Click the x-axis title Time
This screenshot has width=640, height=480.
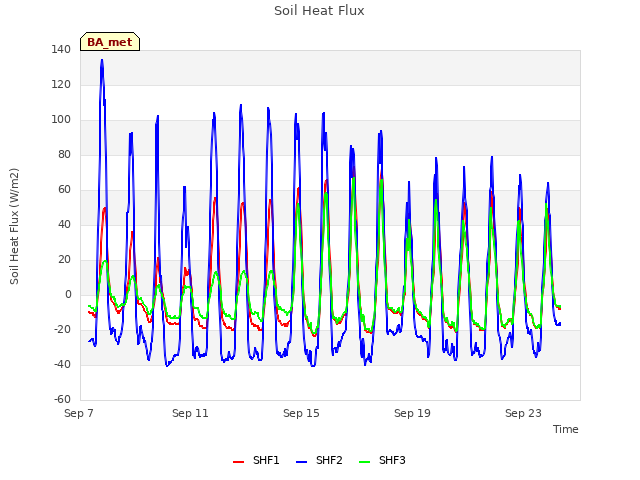pos(566,429)
